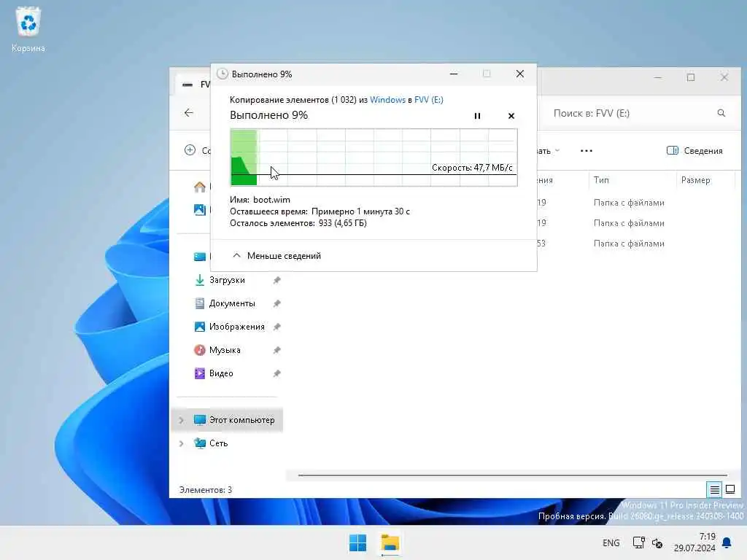This screenshot has width=747, height=560.
Task: Cancel the copy with the small X
Action: pyautogui.click(x=511, y=116)
